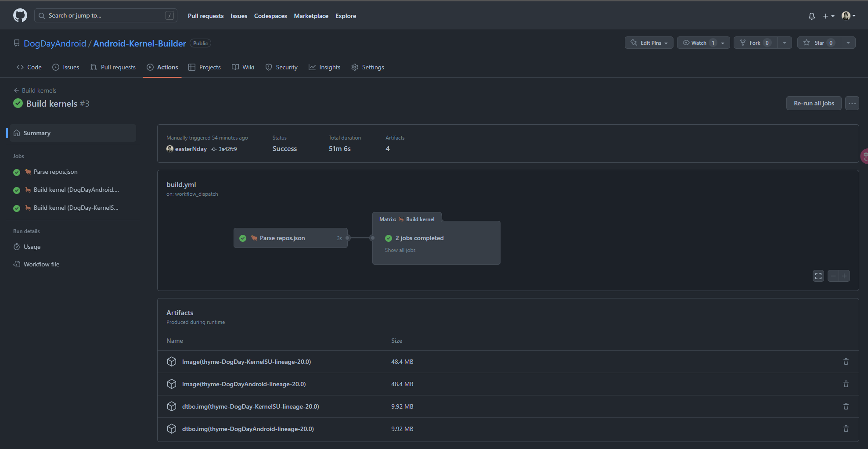The height and width of the screenshot is (449, 868).
Task: Delete dtbo.img(thyme-DogDayAndroid-lineage-20.0) artifact
Action: pos(846,429)
